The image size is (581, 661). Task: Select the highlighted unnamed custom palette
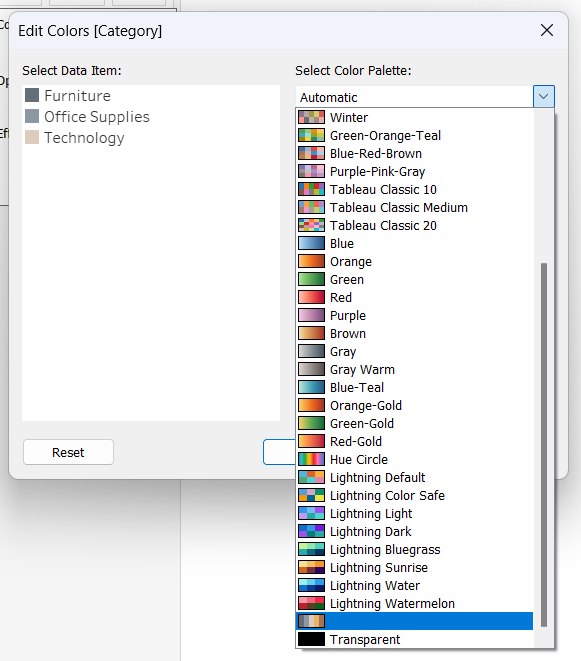click(414, 621)
